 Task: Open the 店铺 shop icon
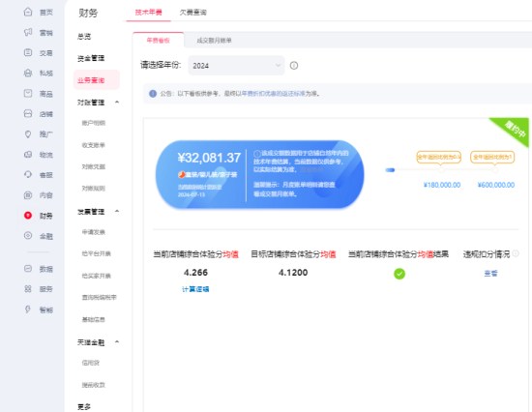pos(28,114)
